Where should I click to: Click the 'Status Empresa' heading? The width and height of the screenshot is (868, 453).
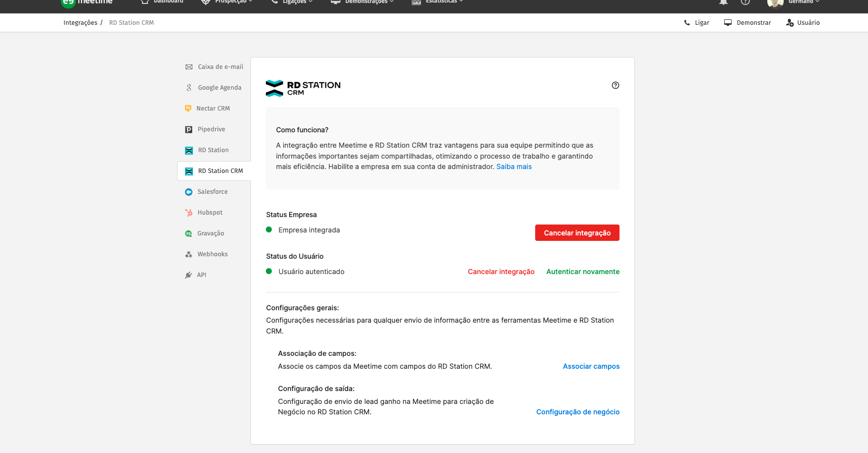pos(291,215)
